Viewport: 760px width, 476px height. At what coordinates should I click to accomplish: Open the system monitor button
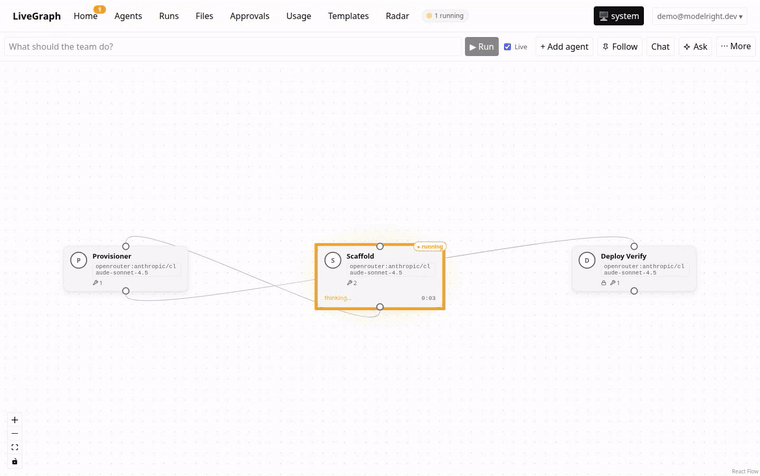pos(619,16)
